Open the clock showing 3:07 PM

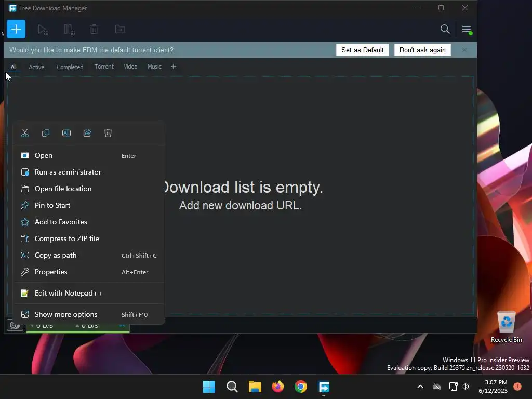click(493, 387)
